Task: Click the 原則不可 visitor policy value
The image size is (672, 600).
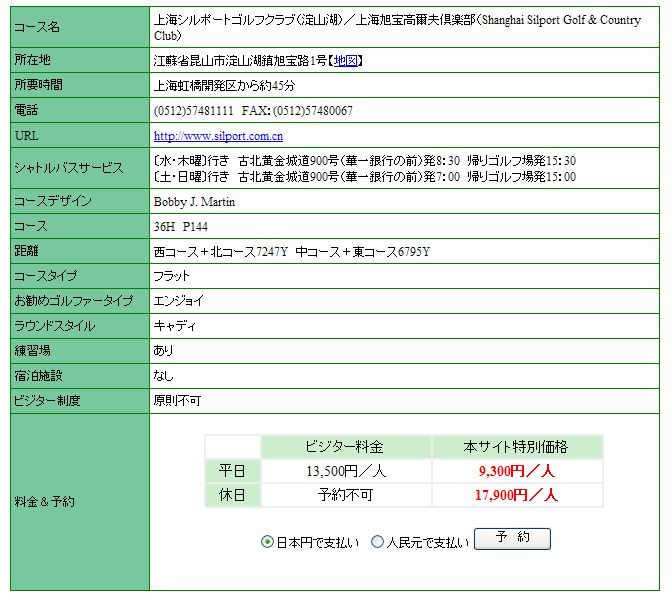Action: [177, 401]
